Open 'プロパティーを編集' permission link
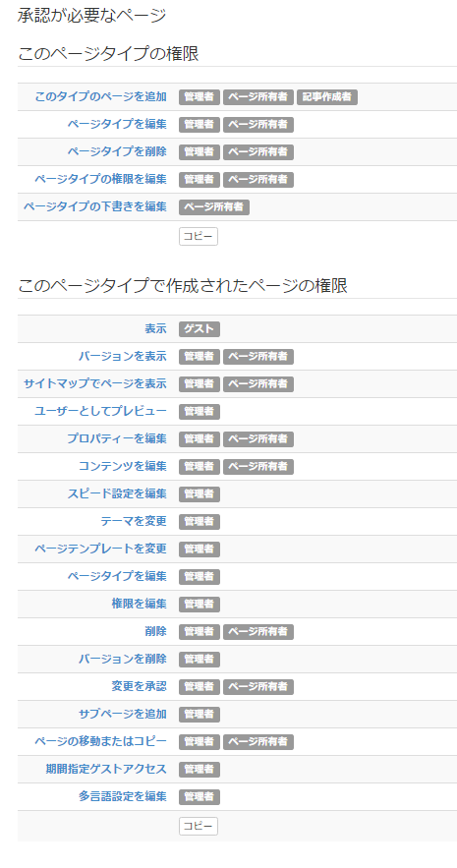Image resolution: width=457 pixels, height=868 pixels. (117, 439)
